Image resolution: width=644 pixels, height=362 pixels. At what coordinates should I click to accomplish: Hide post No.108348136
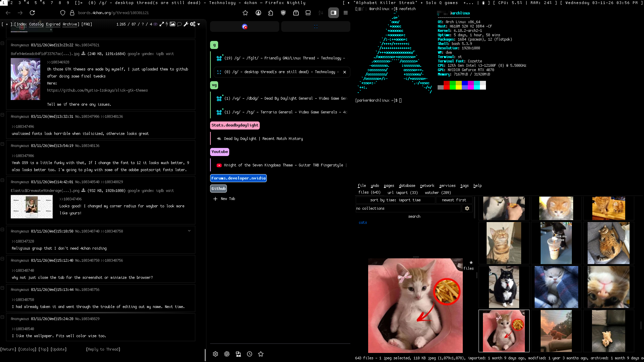pos(2,144)
